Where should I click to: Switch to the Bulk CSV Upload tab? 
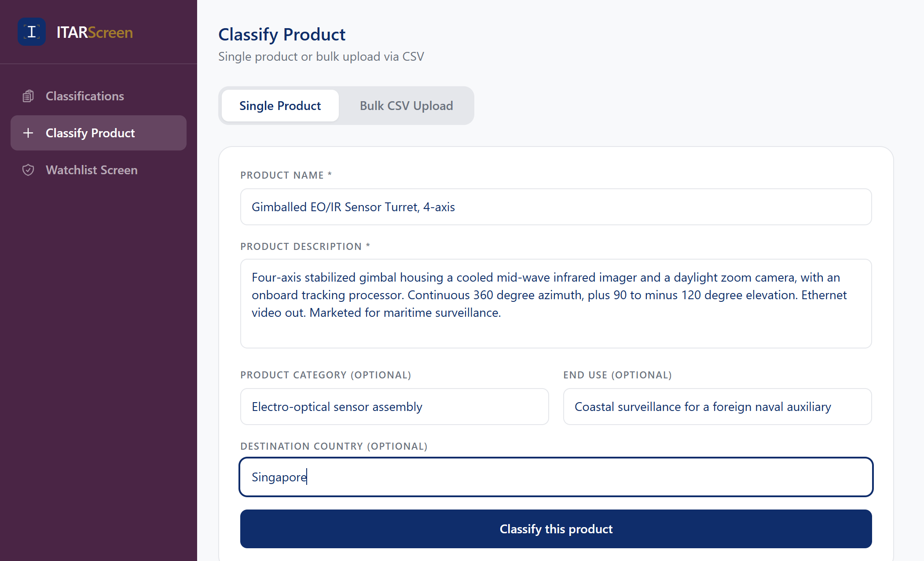coord(406,106)
